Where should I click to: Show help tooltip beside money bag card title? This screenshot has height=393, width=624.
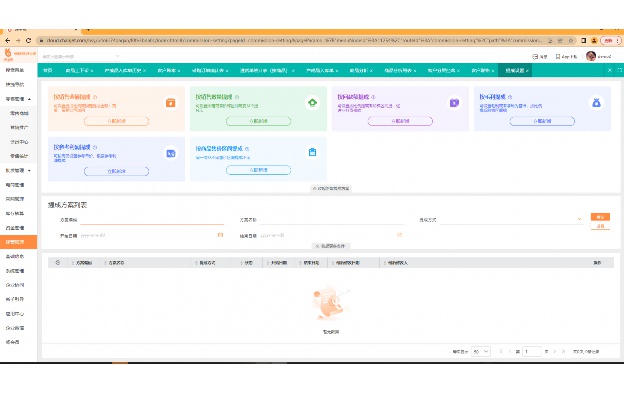tap(510, 97)
